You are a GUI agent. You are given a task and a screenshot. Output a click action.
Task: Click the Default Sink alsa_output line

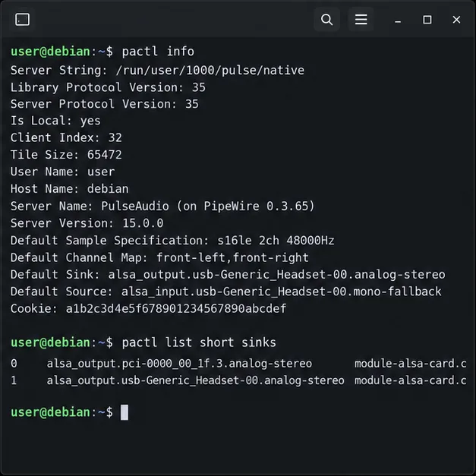228,275
